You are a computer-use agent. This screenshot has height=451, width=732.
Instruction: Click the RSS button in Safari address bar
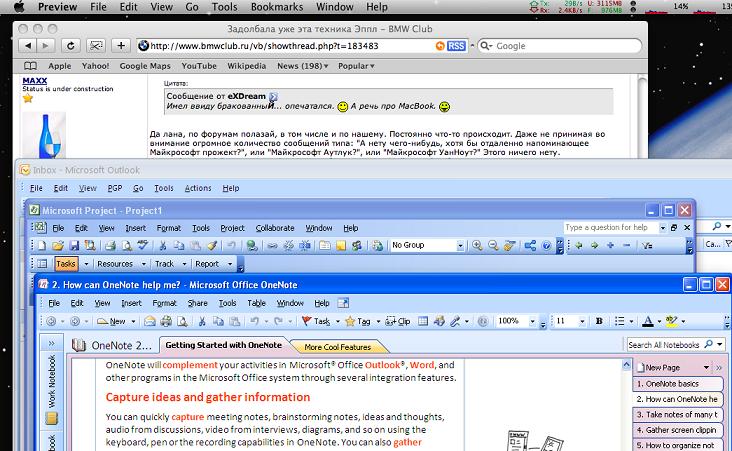(456, 46)
